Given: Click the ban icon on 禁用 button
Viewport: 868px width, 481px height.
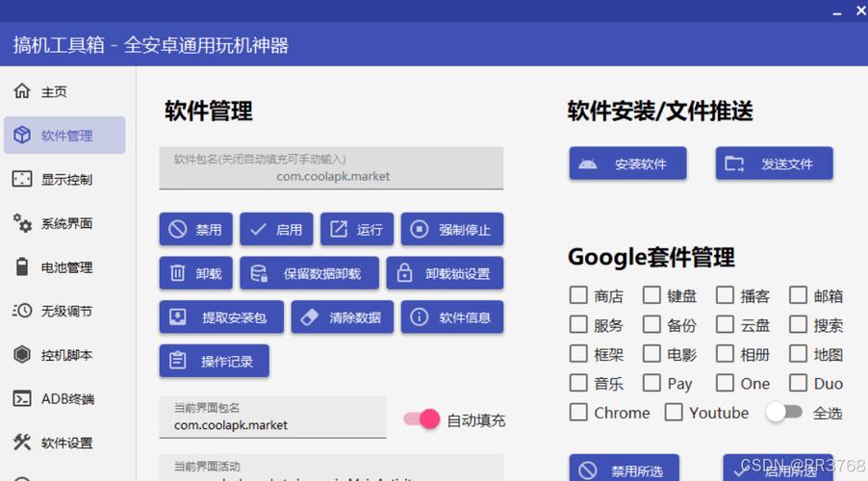Looking at the screenshot, I should click(x=177, y=230).
